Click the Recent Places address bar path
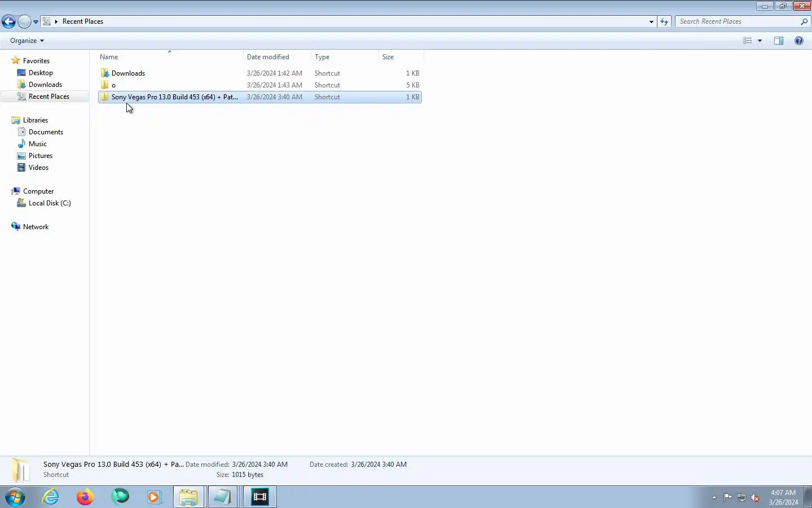The image size is (812, 508). (x=82, y=21)
